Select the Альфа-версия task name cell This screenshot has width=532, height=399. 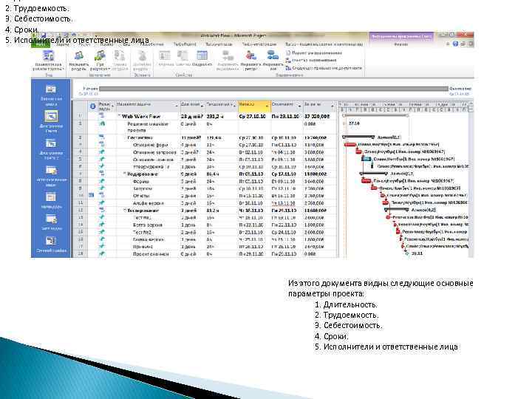[149, 203]
